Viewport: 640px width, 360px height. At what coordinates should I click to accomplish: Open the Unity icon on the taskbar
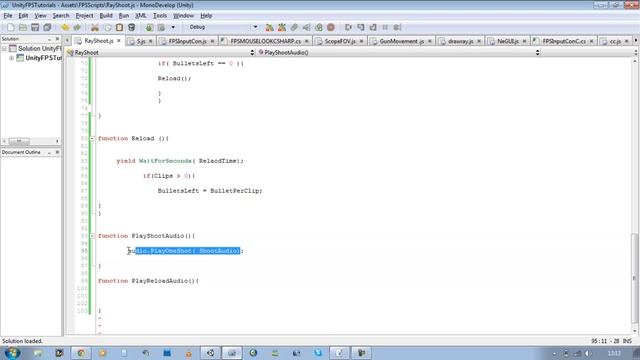(210, 353)
